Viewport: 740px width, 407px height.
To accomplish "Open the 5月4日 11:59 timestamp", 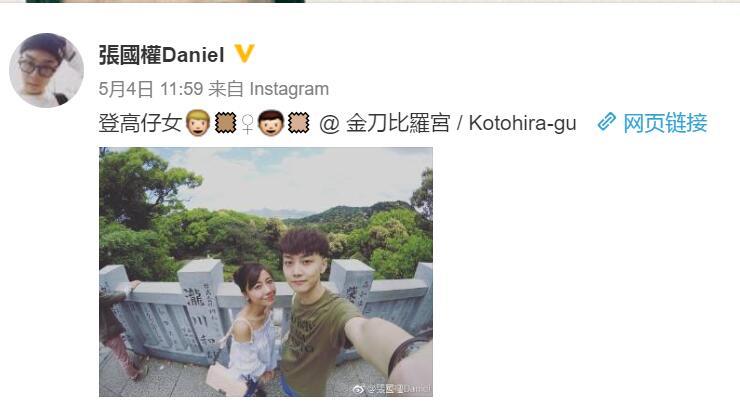I will pos(151,89).
